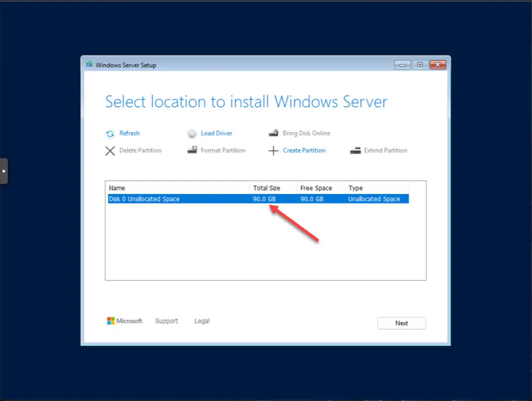Click the Delete Partition label
Image resolution: width=532 pixels, height=401 pixels.
pos(140,150)
